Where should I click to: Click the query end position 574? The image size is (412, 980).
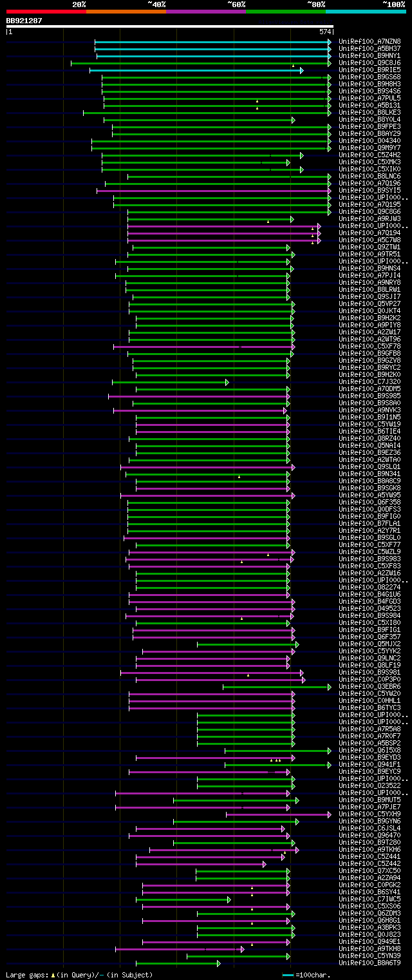click(325, 32)
